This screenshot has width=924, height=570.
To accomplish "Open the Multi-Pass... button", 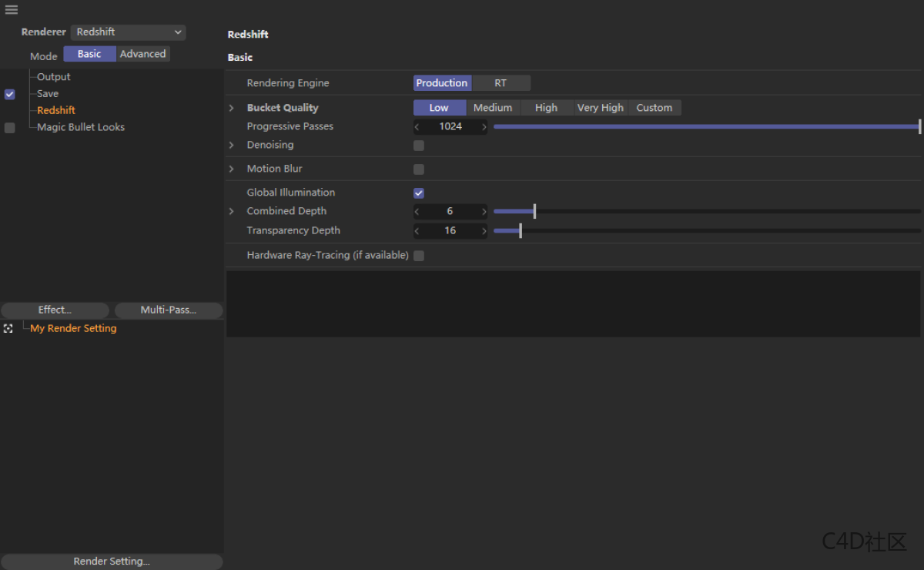I will (x=168, y=310).
